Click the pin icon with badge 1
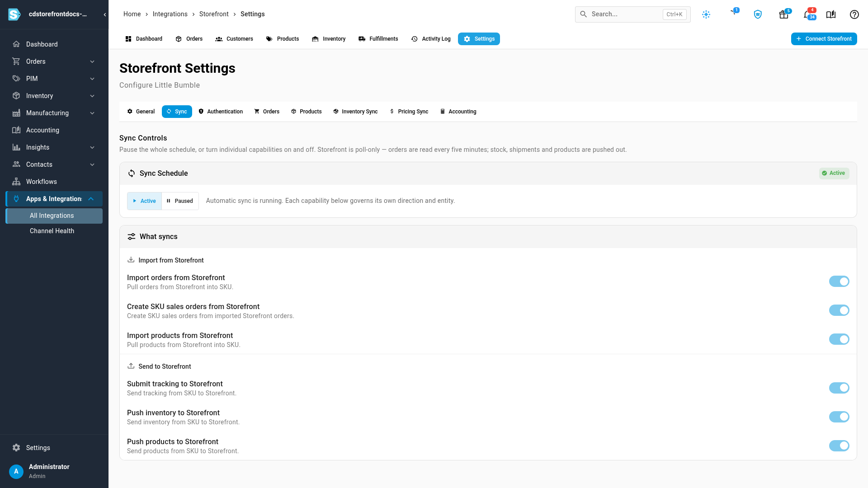This screenshot has height=488, width=868. [734, 13]
